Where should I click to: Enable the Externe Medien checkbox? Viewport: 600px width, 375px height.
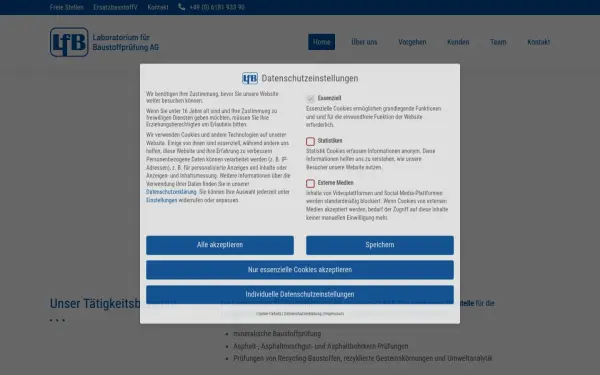[x=310, y=183]
